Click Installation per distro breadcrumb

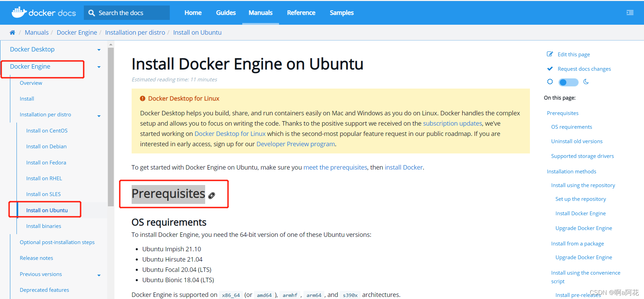point(135,33)
